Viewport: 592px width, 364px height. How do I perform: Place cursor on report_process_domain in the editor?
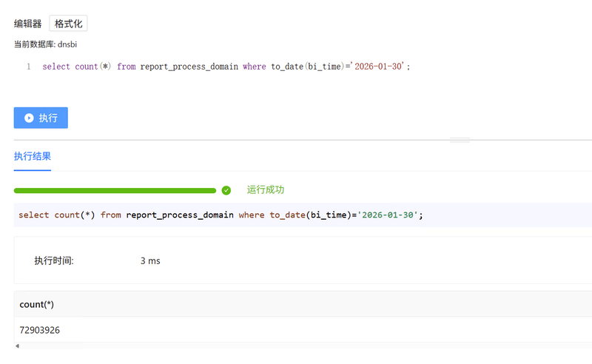tap(189, 67)
